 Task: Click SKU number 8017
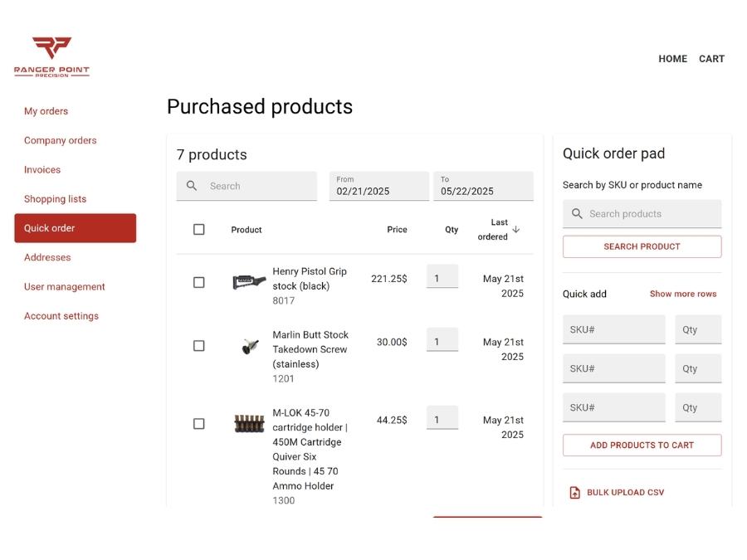(284, 301)
